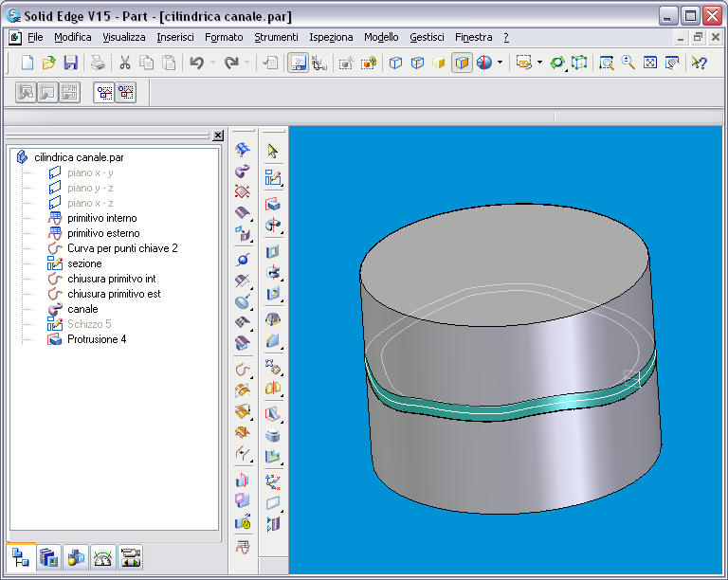728x580 pixels.
Task: Click the What's This help icon
Action: 699,63
